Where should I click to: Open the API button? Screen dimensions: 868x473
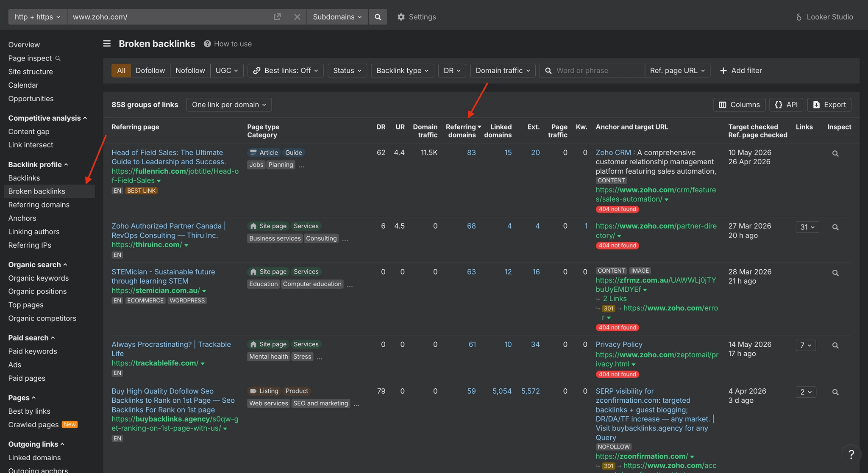[786, 105]
